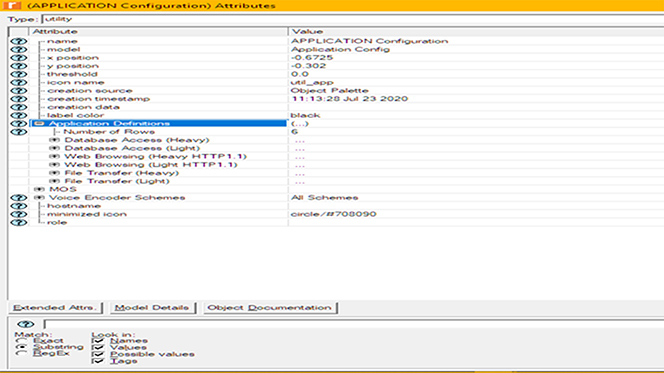Click the Type field showing utility
664x373 pixels.
tap(353, 19)
